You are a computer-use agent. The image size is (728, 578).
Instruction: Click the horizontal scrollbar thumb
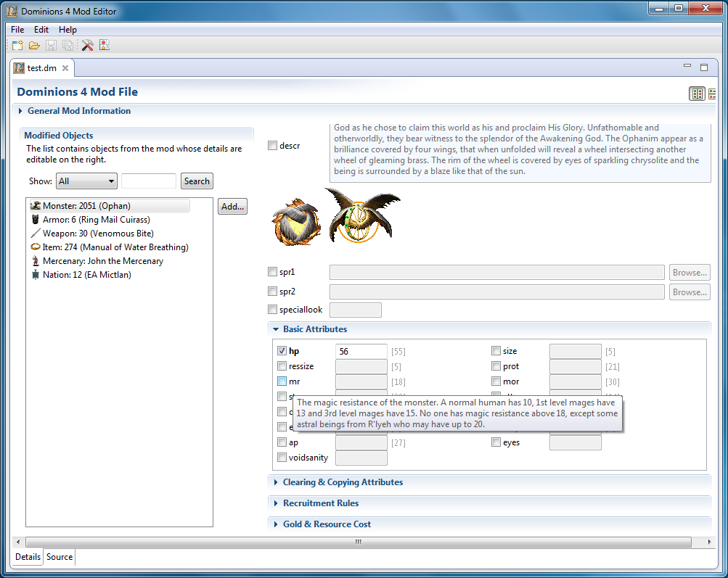pyautogui.click(x=359, y=542)
